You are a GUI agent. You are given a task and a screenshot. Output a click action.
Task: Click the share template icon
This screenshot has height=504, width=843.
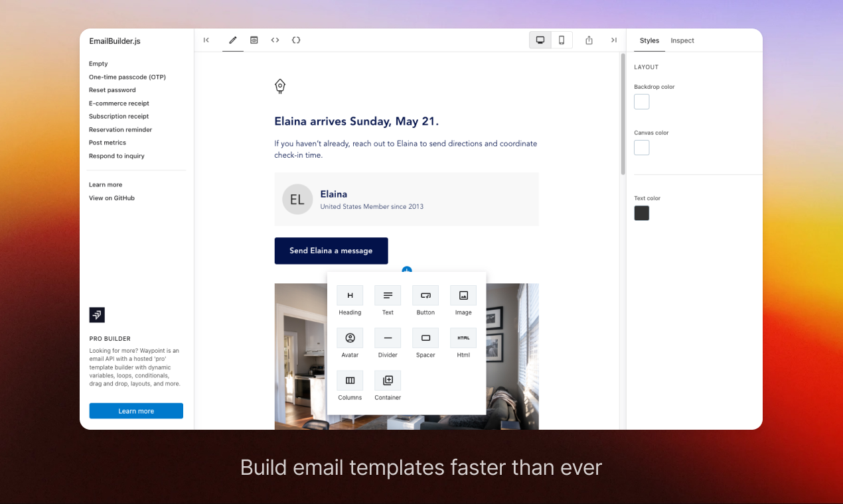pyautogui.click(x=589, y=40)
